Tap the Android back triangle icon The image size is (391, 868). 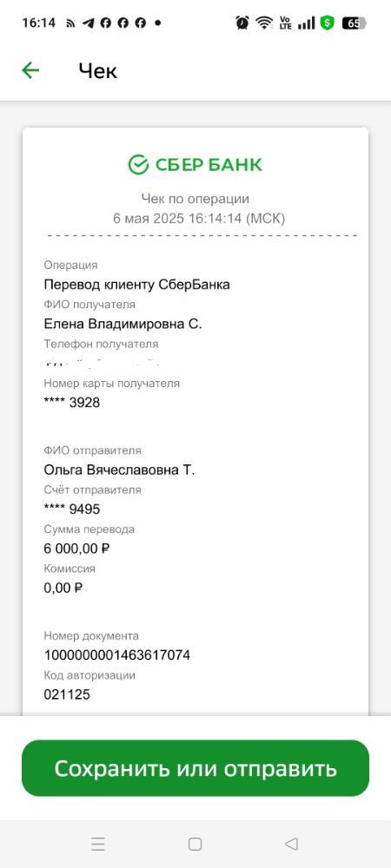click(291, 844)
